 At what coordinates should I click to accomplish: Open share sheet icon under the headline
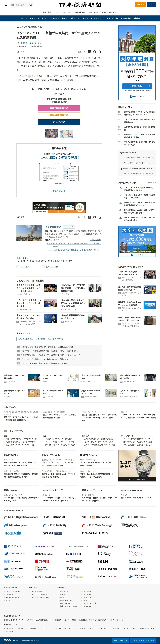pyautogui.click(x=100, y=52)
